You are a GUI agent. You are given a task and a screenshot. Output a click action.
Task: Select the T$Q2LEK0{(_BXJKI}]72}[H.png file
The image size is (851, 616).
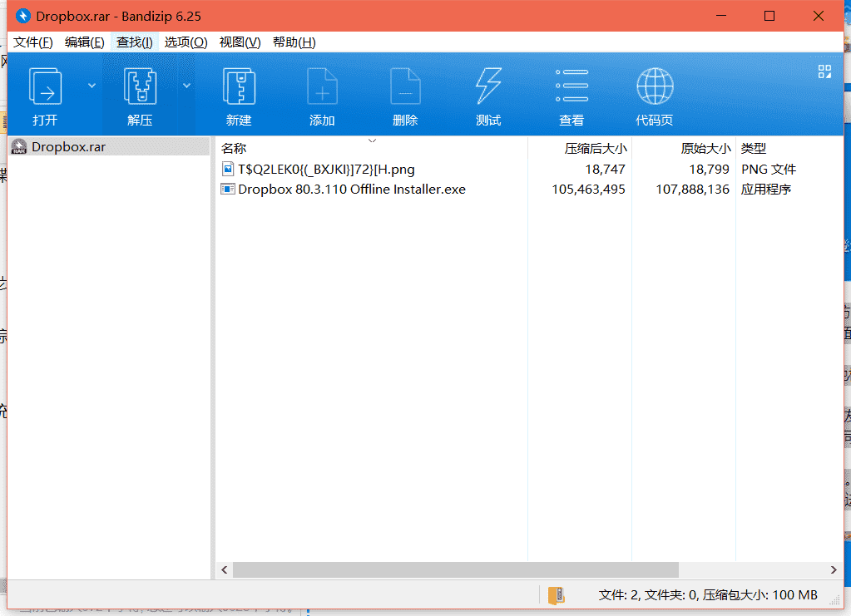326,170
